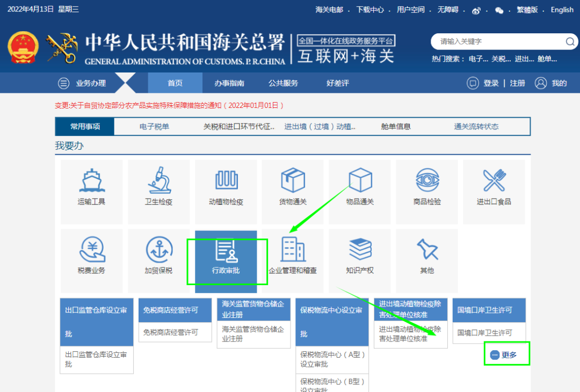The image size is (580, 392).
Task: Click the hot search term 电子...
Action: [x=479, y=59]
